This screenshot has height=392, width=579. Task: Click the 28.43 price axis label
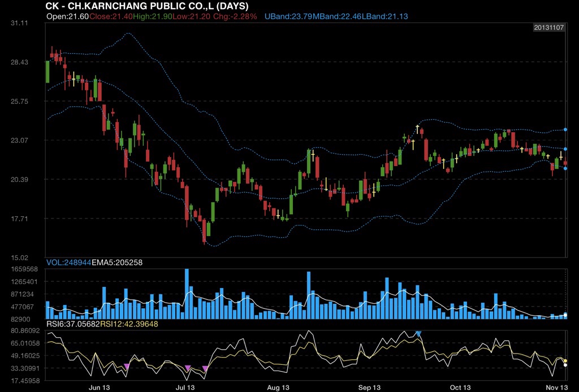click(19, 62)
